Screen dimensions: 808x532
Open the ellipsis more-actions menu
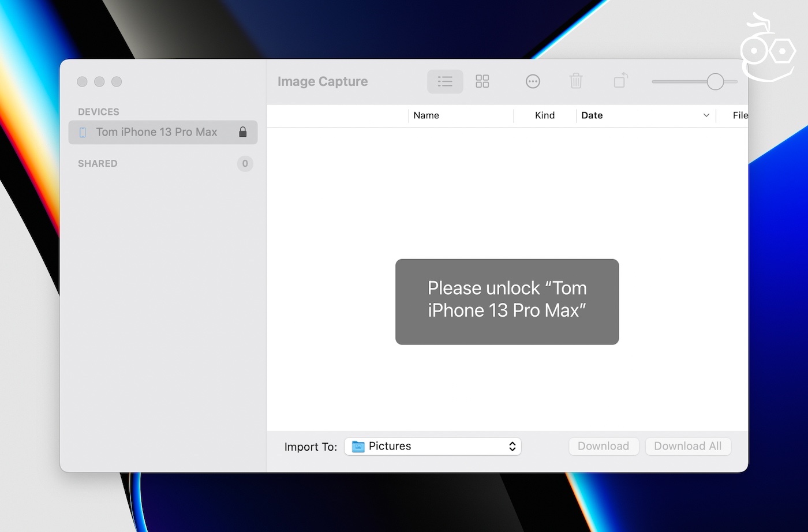533,81
